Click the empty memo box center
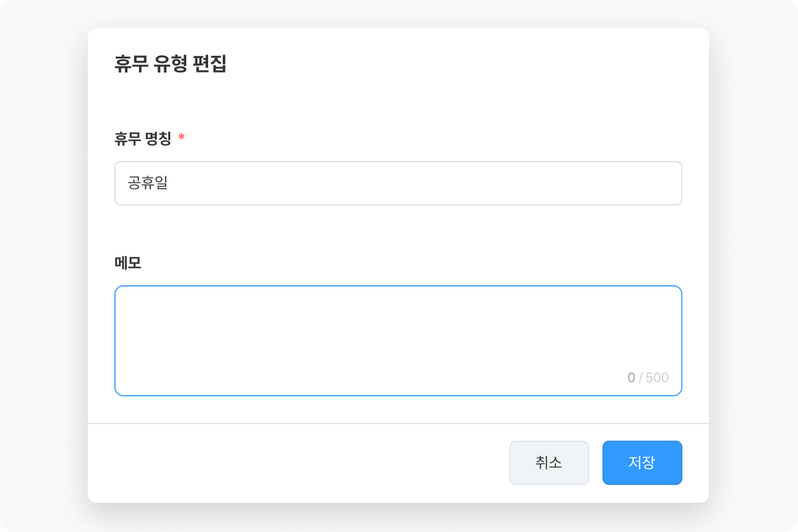The width and height of the screenshot is (798, 532). pos(398,340)
